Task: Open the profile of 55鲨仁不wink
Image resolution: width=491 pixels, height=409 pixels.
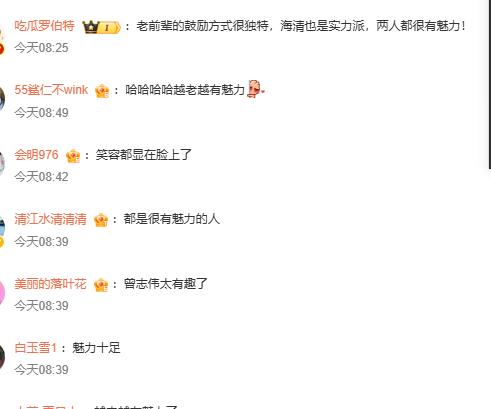Action: tap(51, 90)
